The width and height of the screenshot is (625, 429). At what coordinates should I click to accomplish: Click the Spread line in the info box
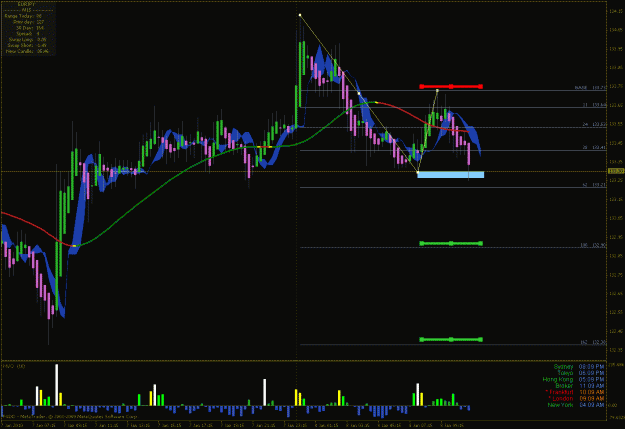pos(28,34)
